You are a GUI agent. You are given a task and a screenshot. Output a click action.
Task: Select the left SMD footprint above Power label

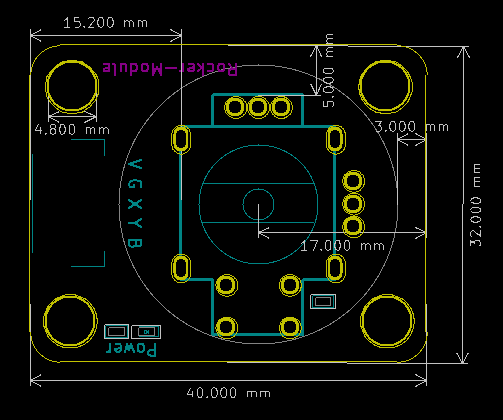tap(117, 332)
